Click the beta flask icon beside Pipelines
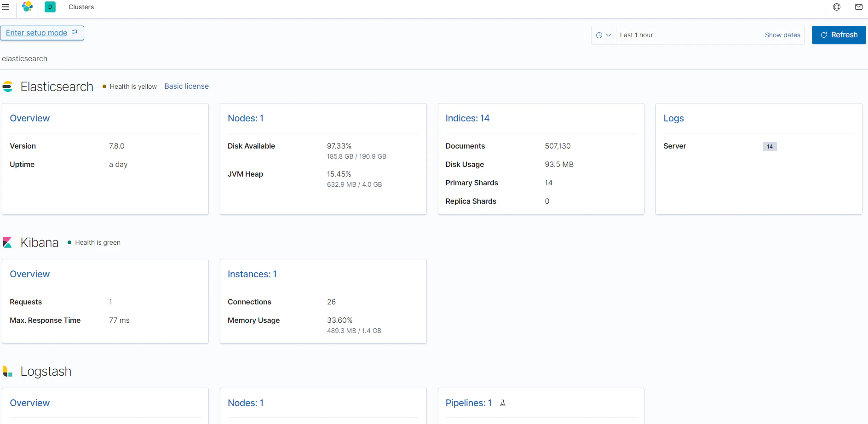The height and width of the screenshot is (424, 868). 503,403
